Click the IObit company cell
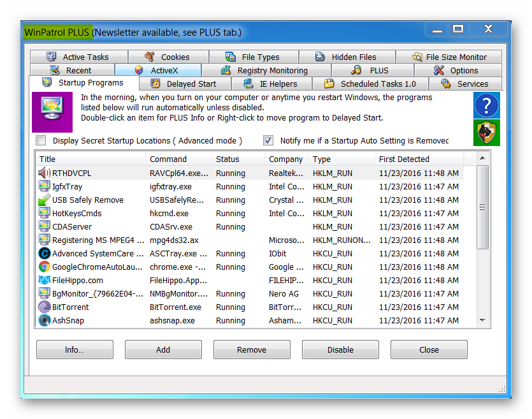Viewport: 532px width, 419px height. point(278,253)
